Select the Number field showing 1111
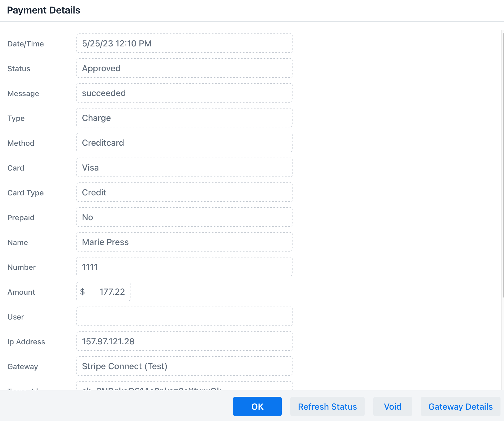This screenshot has width=504, height=421. click(x=184, y=267)
